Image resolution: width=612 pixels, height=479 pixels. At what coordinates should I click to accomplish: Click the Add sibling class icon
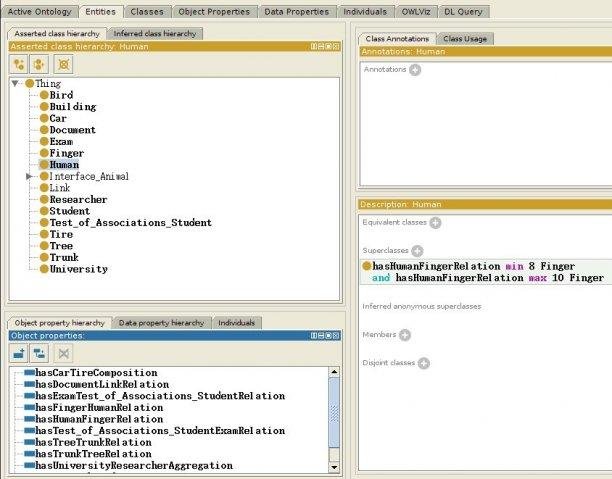(x=39, y=64)
